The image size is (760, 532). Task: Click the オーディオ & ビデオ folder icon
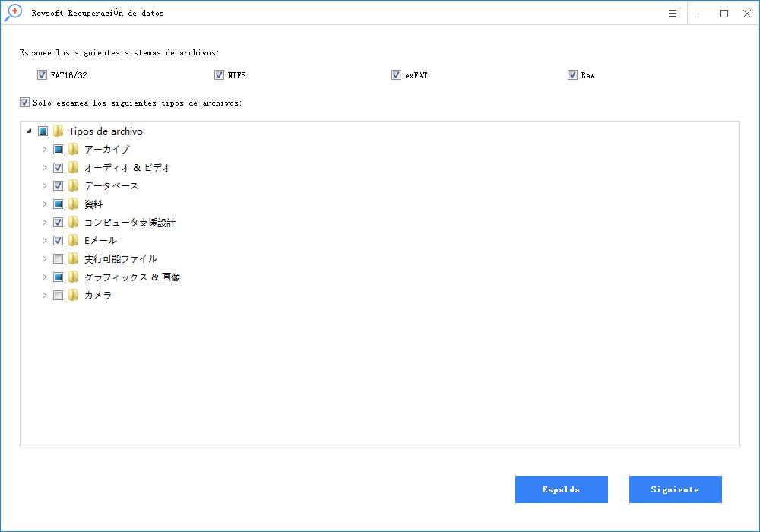pos(73,168)
